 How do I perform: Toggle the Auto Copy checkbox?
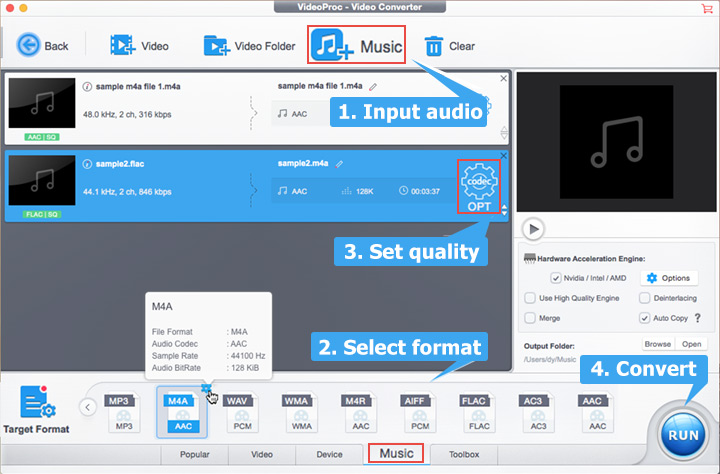(645, 318)
